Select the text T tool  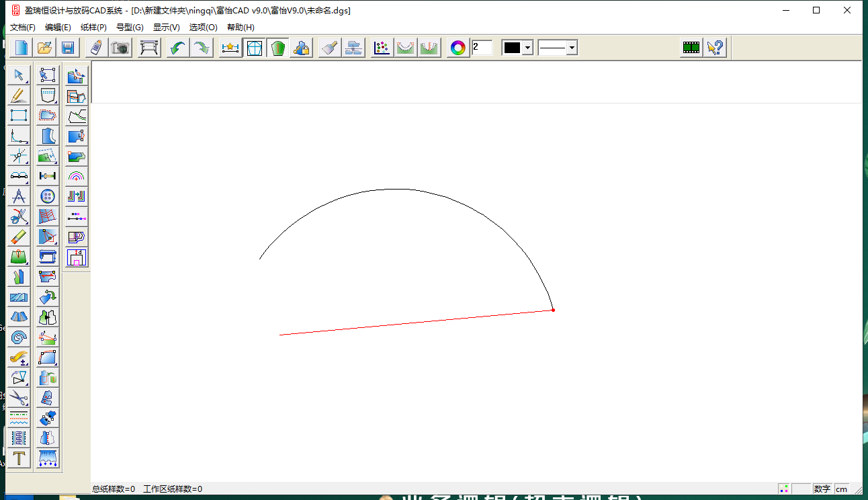pyautogui.click(x=19, y=458)
